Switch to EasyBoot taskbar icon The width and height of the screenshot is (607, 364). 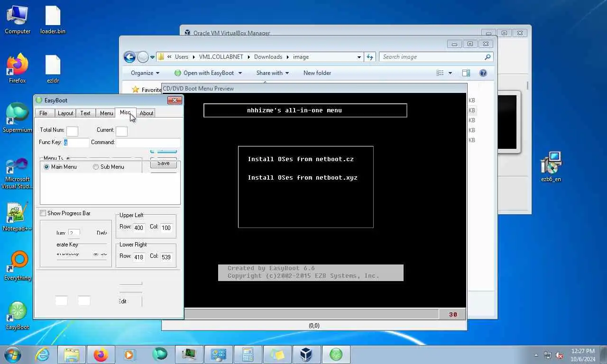[x=336, y=355]
